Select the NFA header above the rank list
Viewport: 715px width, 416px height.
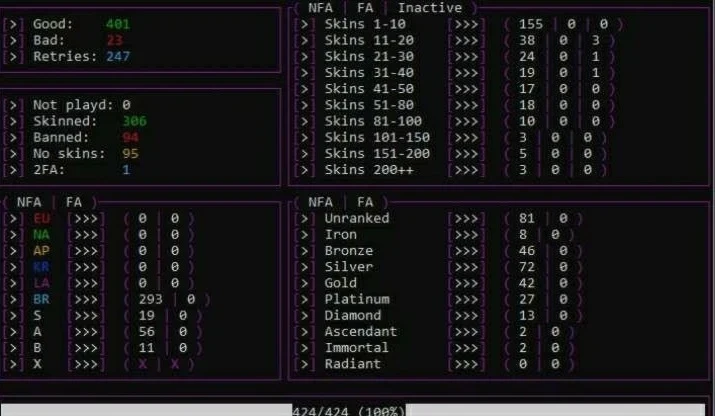click(x=321, y=201)
